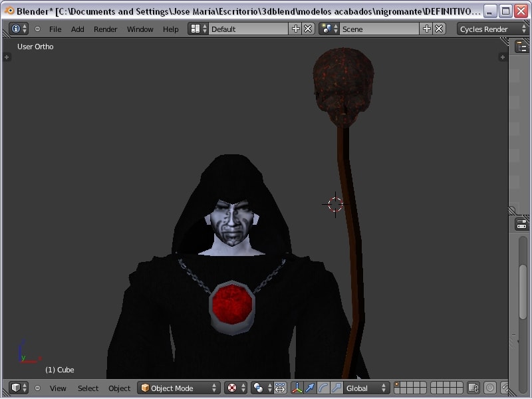Open the Global transform orientation dropdown
532x399 pixels.
[x=366, y=388]
